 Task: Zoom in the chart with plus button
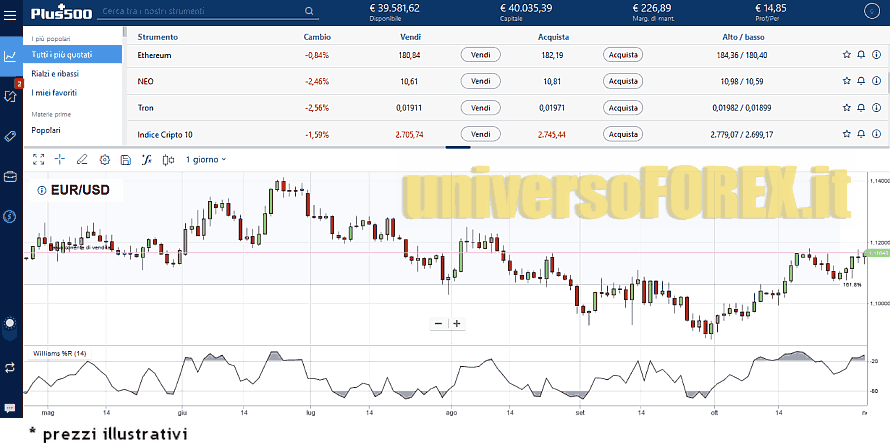[457, 323]
